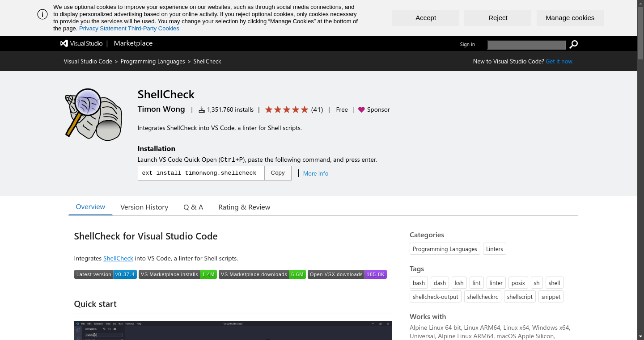This screenshot has height=340, width=644.
Task: Accept optional cookies
Action: [426, 18]
